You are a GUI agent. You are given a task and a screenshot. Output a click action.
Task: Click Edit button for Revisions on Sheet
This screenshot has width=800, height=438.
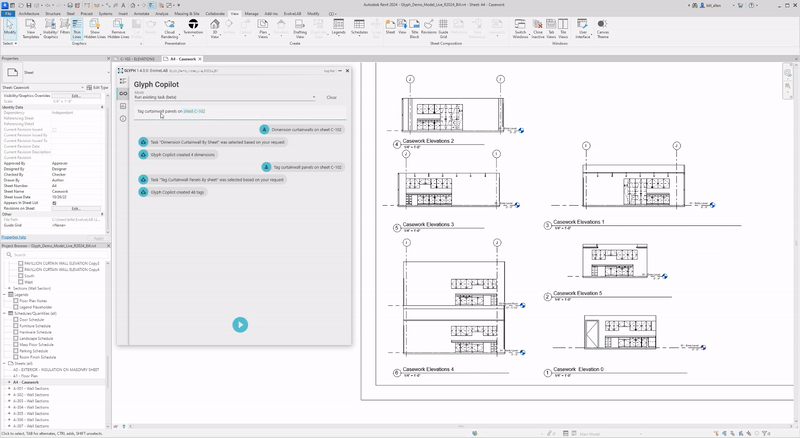coord(76,208)
